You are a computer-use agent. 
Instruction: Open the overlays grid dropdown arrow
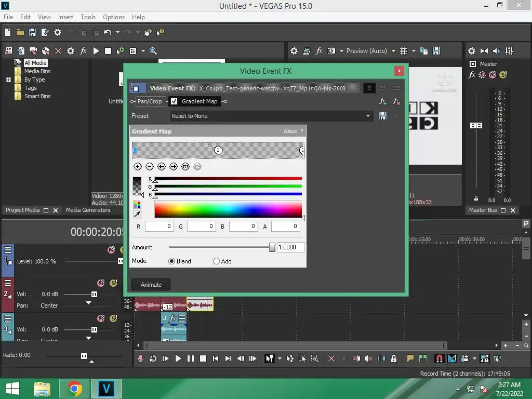414,51
